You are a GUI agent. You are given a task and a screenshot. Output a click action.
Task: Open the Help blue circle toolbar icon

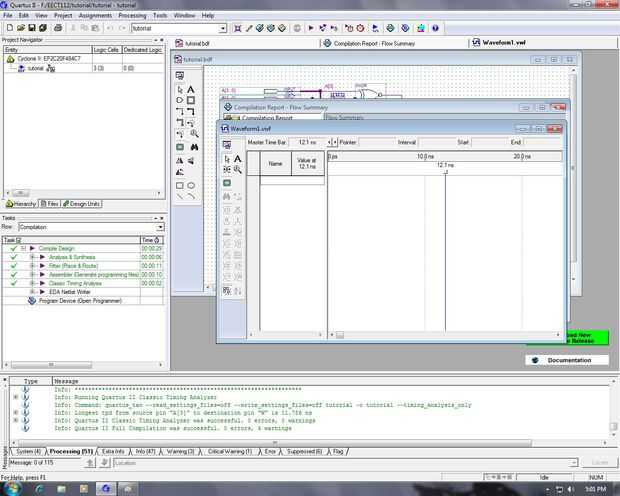[x=435, y=28]
